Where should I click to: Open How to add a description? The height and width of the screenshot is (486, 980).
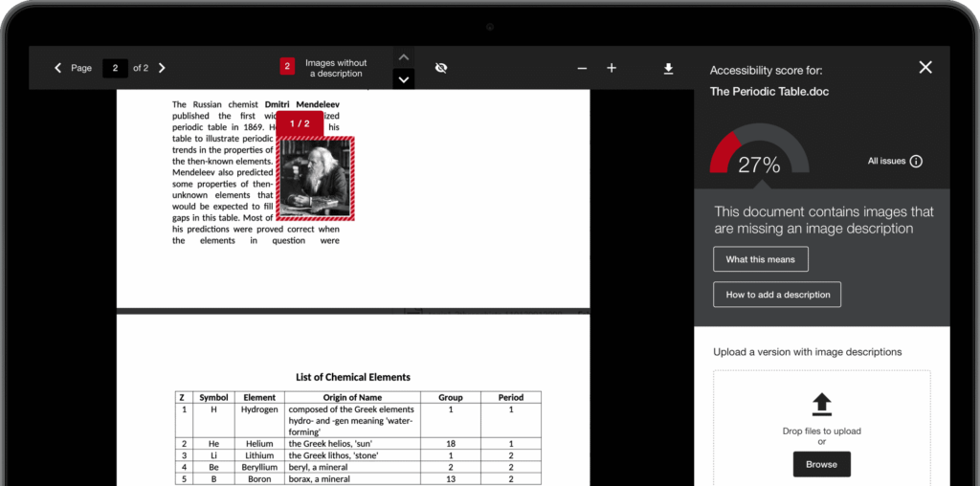[x=777, y=295]
